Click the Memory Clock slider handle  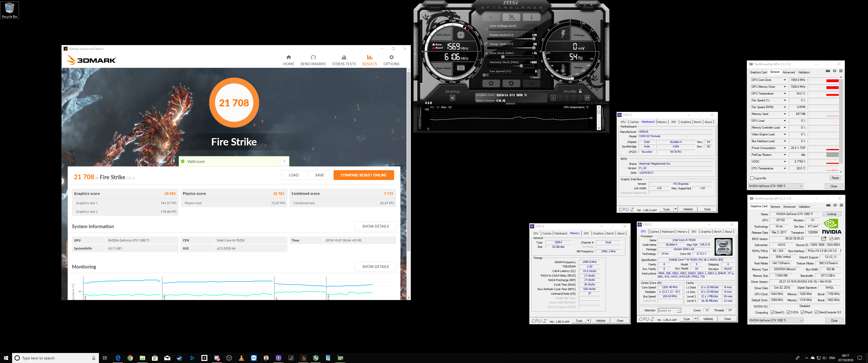(521, 66)
